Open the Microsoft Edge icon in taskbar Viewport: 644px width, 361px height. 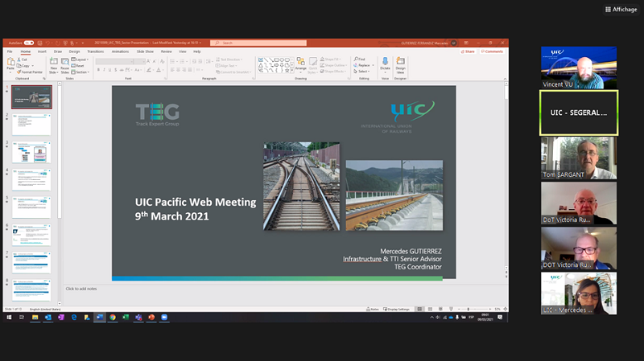click(74, 317)
